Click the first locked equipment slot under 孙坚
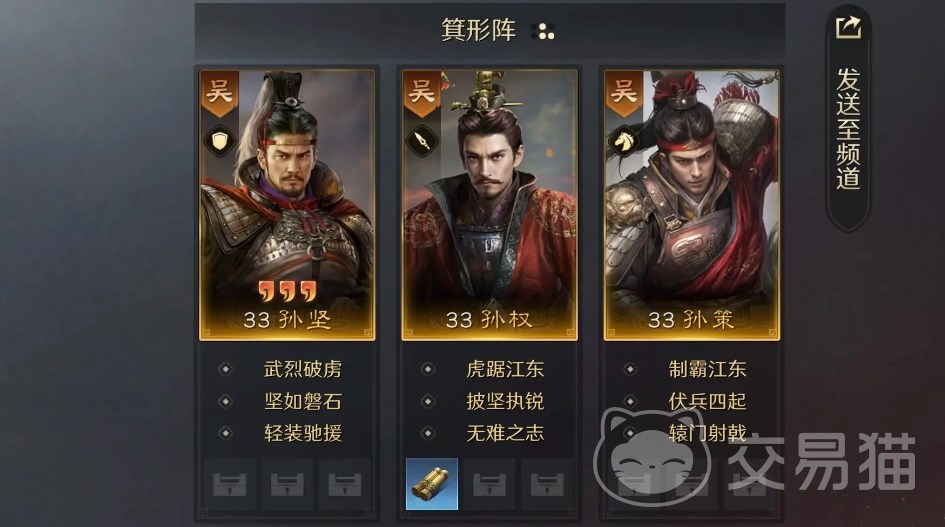 point(230,484)
